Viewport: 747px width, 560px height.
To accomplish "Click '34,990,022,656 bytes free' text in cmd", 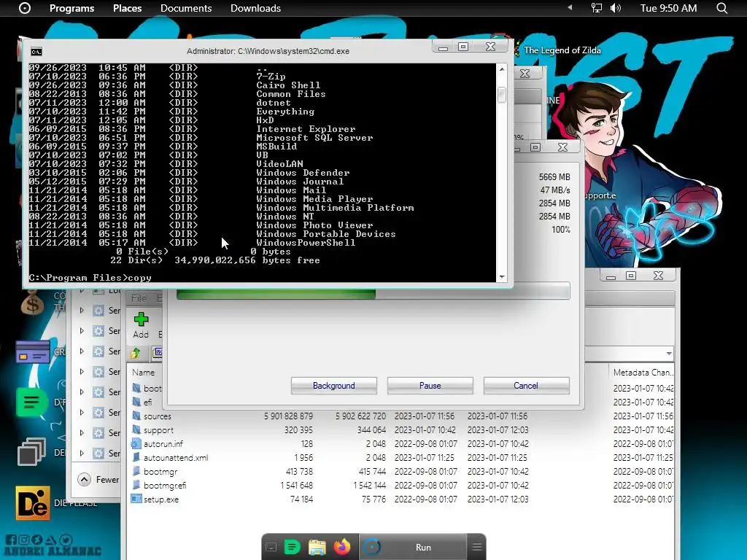I will [247, 260].
